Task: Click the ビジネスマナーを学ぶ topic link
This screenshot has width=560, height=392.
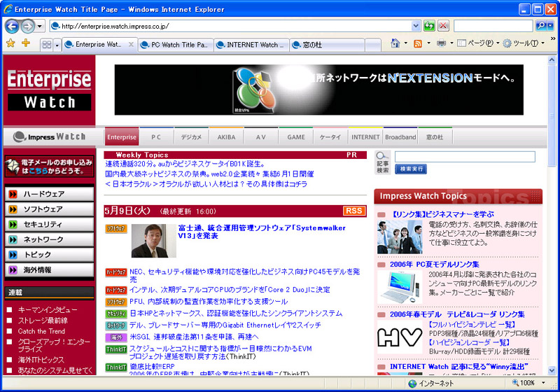Action: point(443,214)
